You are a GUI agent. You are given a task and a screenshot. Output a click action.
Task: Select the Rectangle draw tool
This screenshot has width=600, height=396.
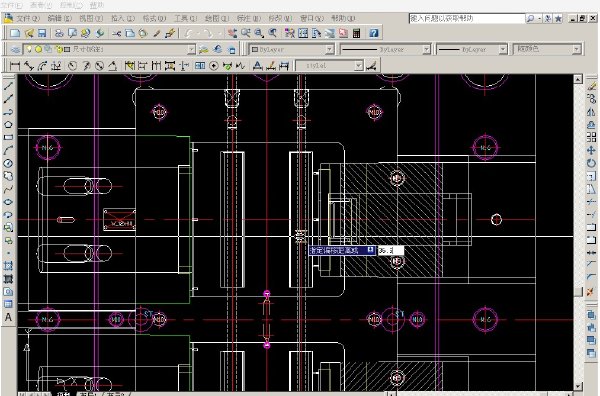pos(8,137)
